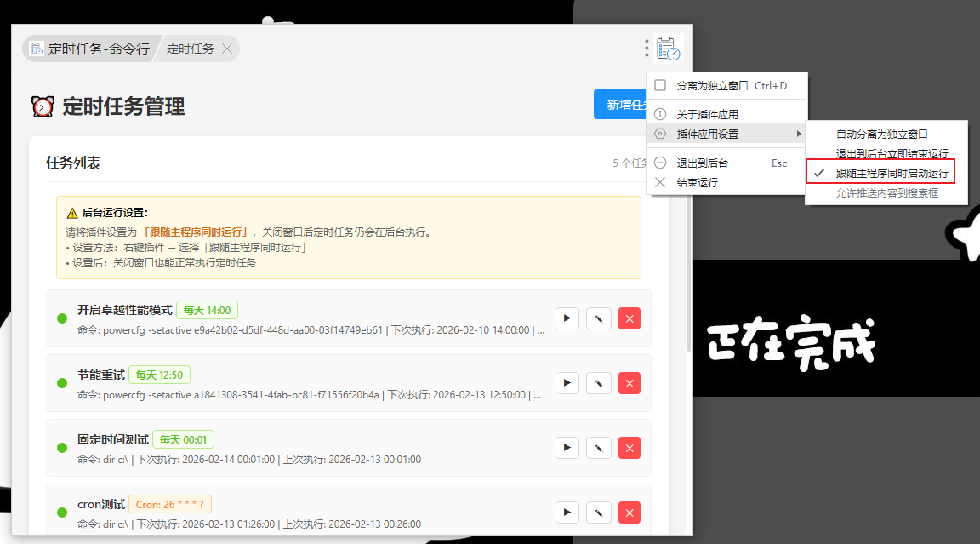
Task: Select 关于插件应用 menu item
Action: pos(707,114)
